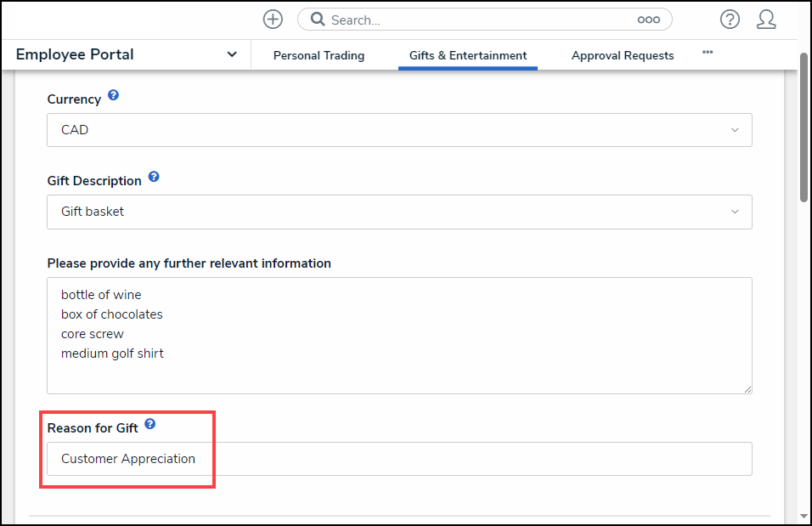
Task: Show the Reason for Gift help tooltip
Action: coord(150,424)
